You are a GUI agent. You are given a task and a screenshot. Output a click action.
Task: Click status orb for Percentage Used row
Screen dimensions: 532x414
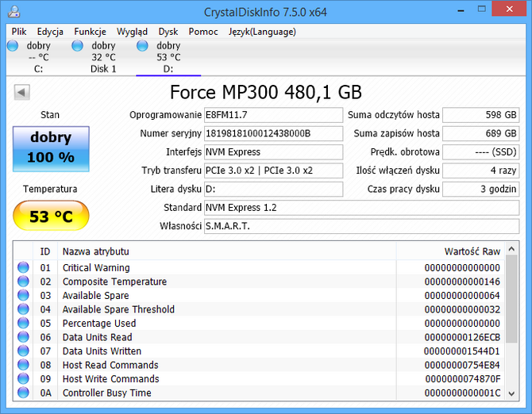pos(23,323)
